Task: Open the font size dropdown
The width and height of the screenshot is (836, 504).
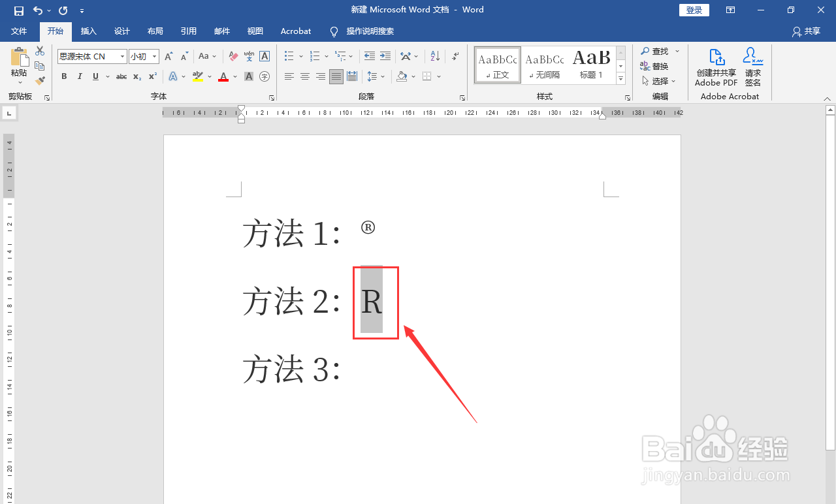Action: [154, 56]
